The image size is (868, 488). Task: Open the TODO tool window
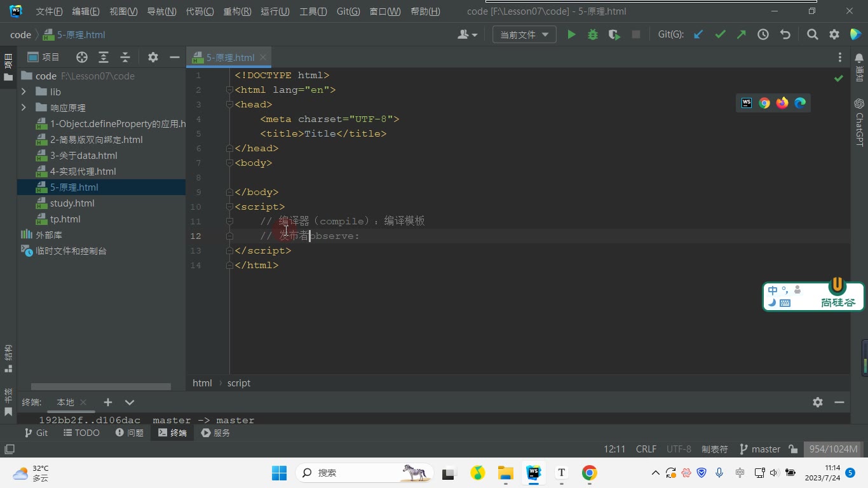(x=81, y=433)
